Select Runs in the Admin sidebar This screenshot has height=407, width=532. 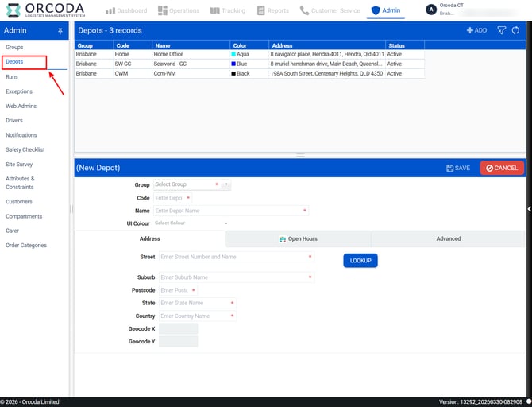[12, 77]
